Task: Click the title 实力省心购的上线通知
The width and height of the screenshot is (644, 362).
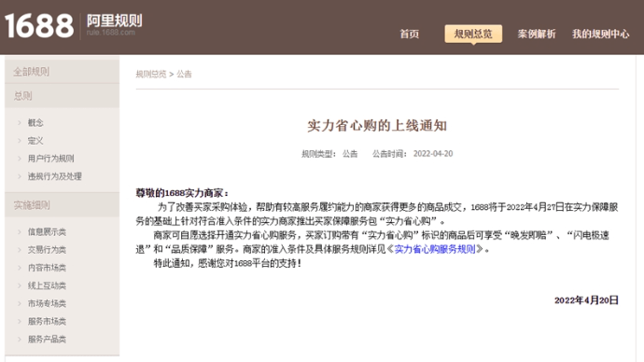Action: 377,126
